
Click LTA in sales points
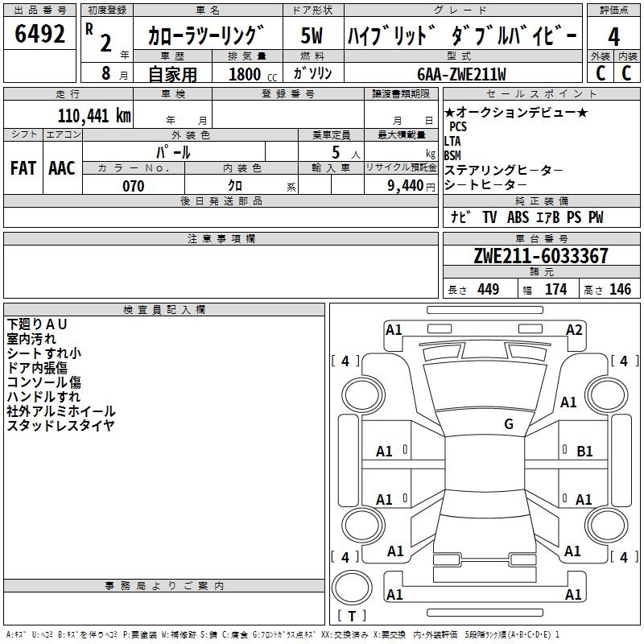click(452, 141)
